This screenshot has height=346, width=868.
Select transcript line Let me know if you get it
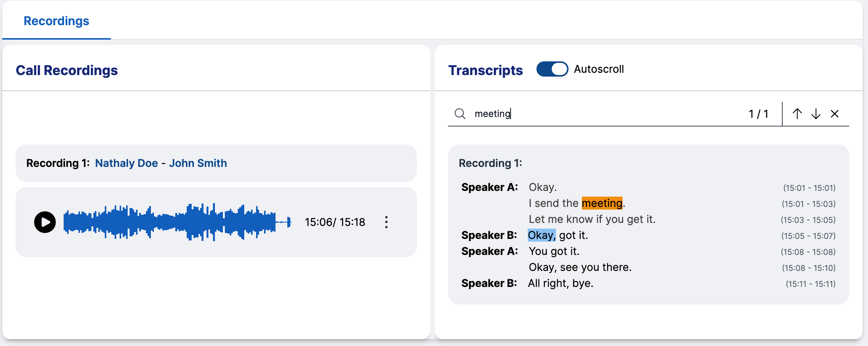pyautogui.click(x=592, y=219)
